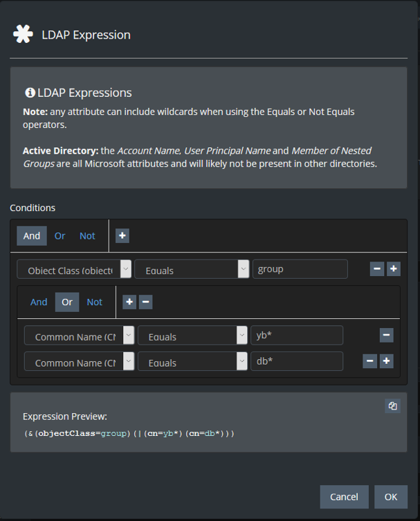The height and width of the screenshot is (521, 420).
Task: Delete the nested Or group with minus icon
Action: tap(145, 302)
